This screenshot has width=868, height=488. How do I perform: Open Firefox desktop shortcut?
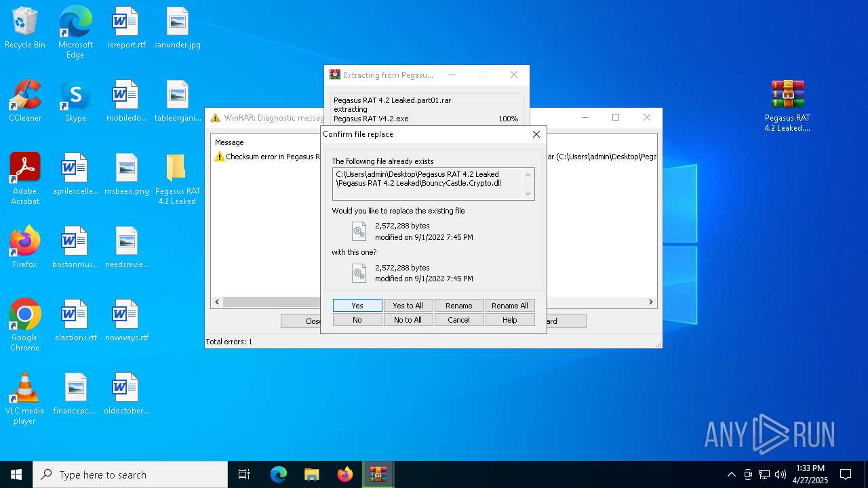(25, 247)
